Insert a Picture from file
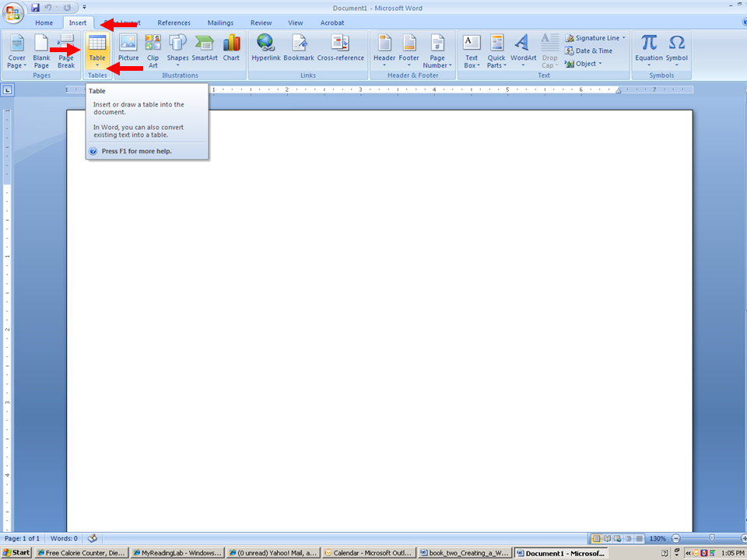Viewport: 747px width, 560px height. [128, 48]
